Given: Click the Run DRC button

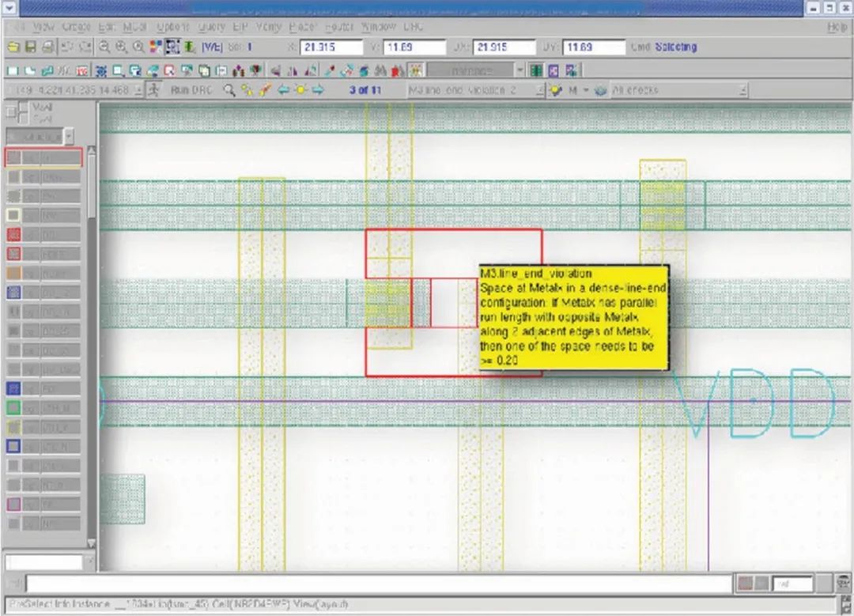Looking at the screenshot, I should (191, 90).
